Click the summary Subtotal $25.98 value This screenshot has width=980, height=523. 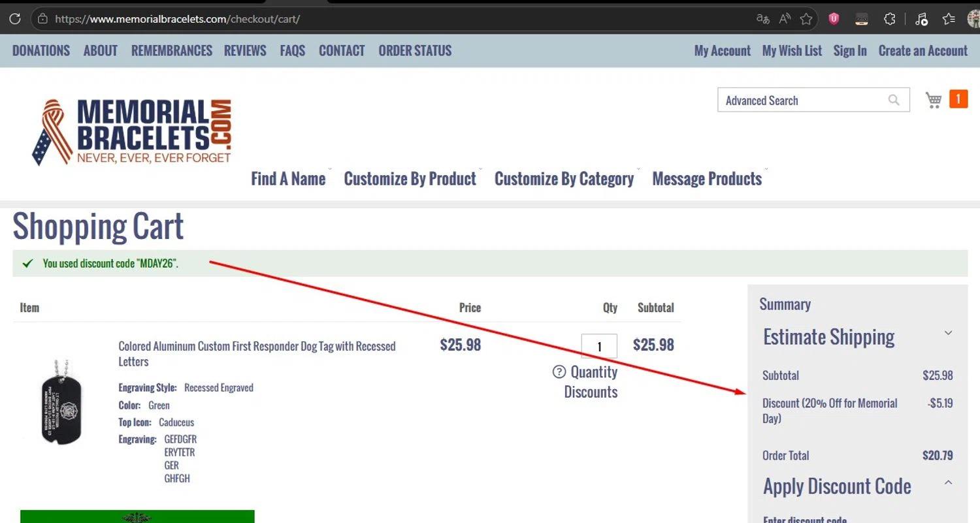point(938,375)
